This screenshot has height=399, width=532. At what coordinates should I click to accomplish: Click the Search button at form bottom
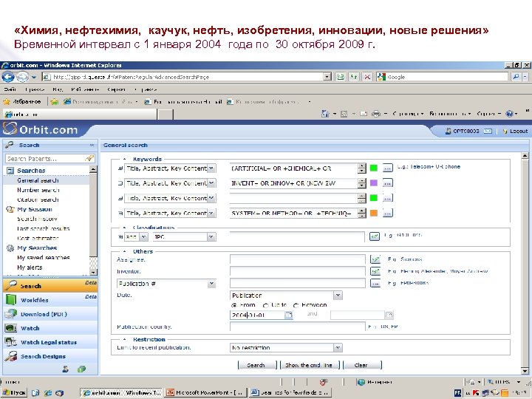(x=257, y=365)
